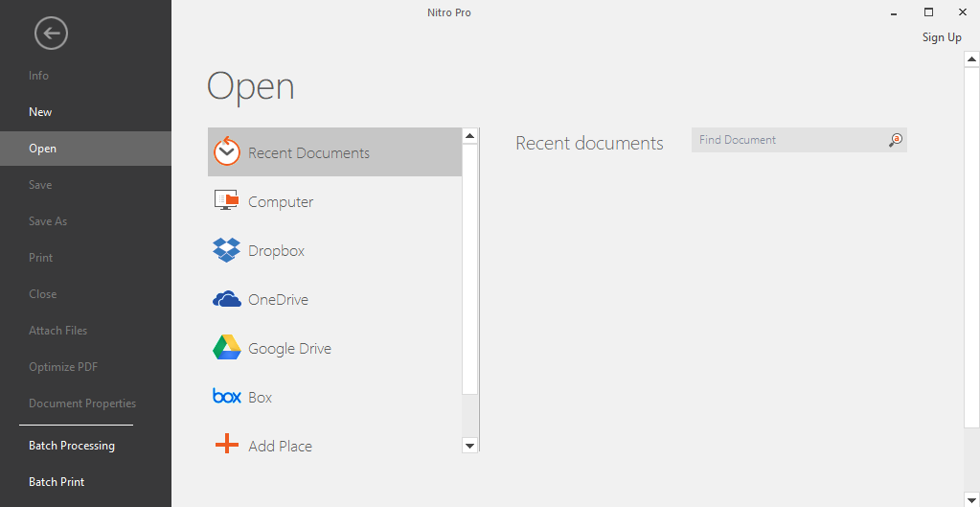This screenshot has width=980, height=507.
Task: Click the Sign Up link
Action: click(x=942, y=37)
